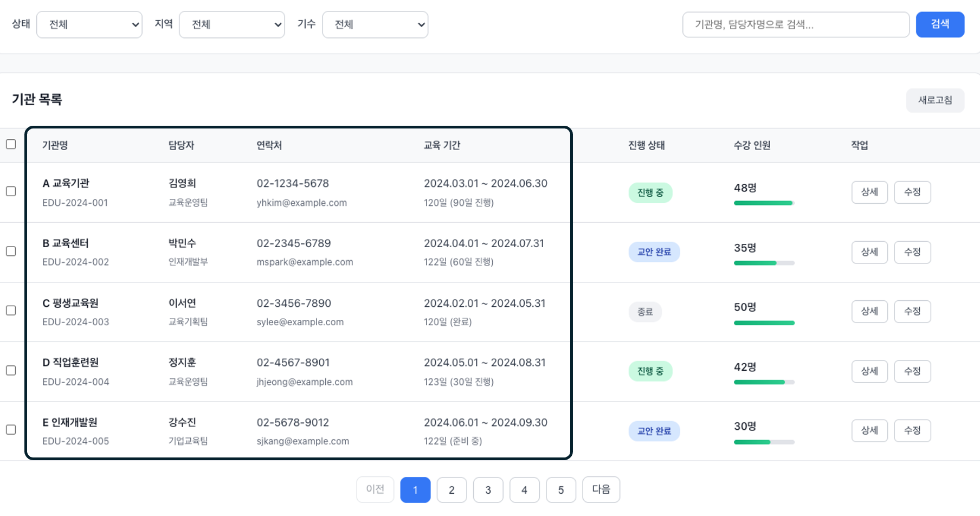Open the 지역 filter dropdown
Viewport: 980px width, 516px height.
coord(232,24)
